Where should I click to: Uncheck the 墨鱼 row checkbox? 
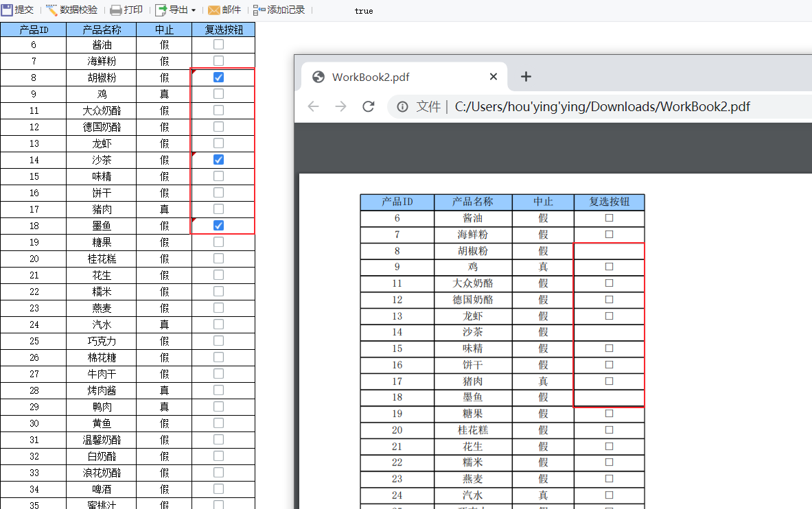coord(218,225)
